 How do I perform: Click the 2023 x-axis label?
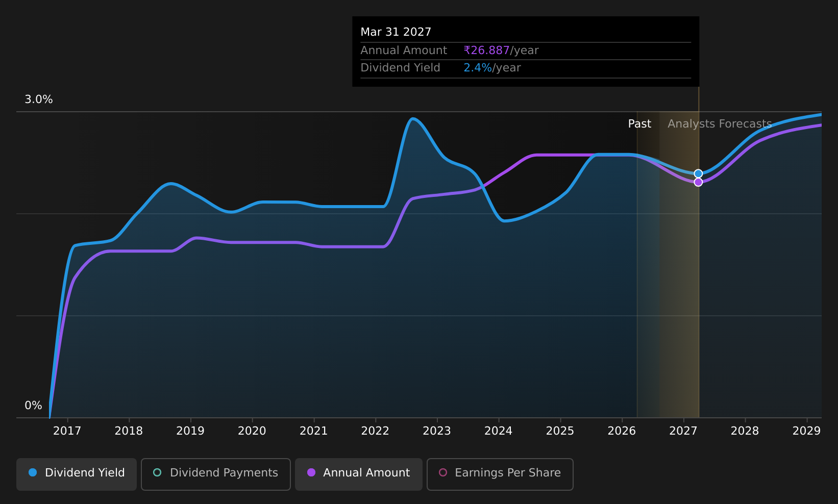(x=437, y=431)
